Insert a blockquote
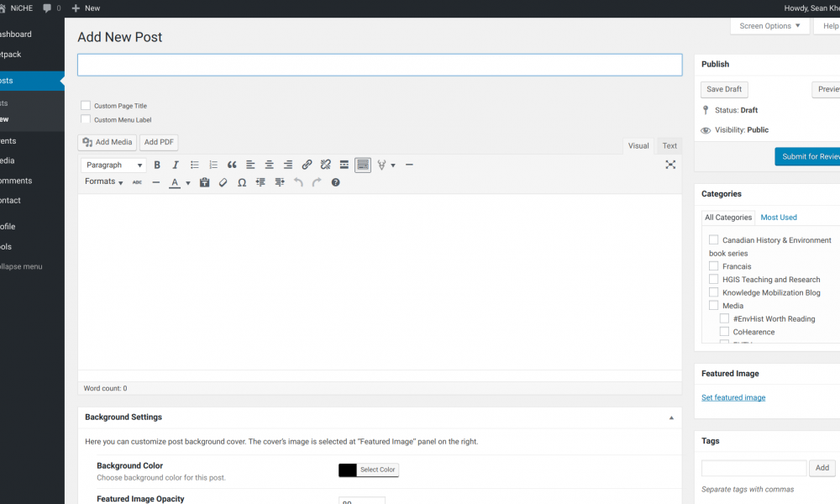This screenshot has width=840, height=504. tap(232, 165)
